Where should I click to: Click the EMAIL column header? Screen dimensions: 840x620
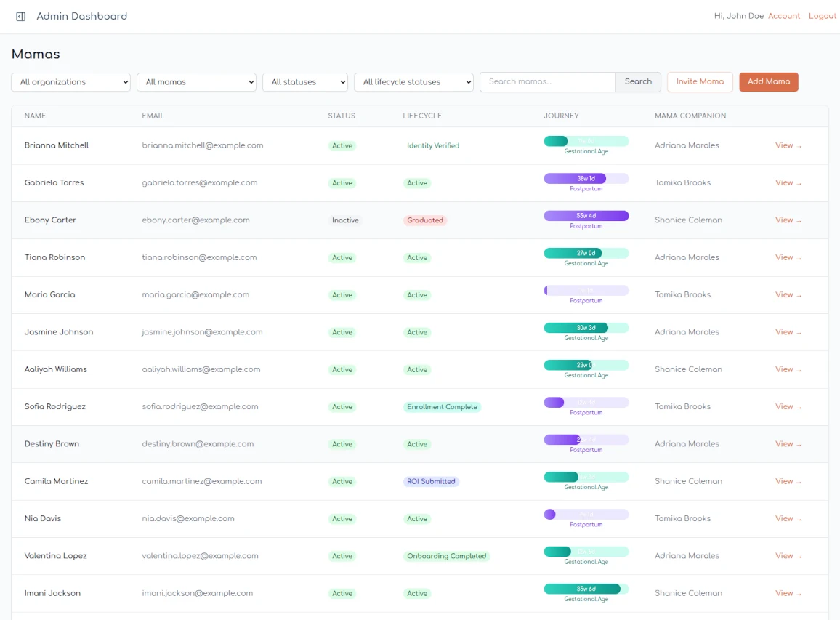(153, 116)
